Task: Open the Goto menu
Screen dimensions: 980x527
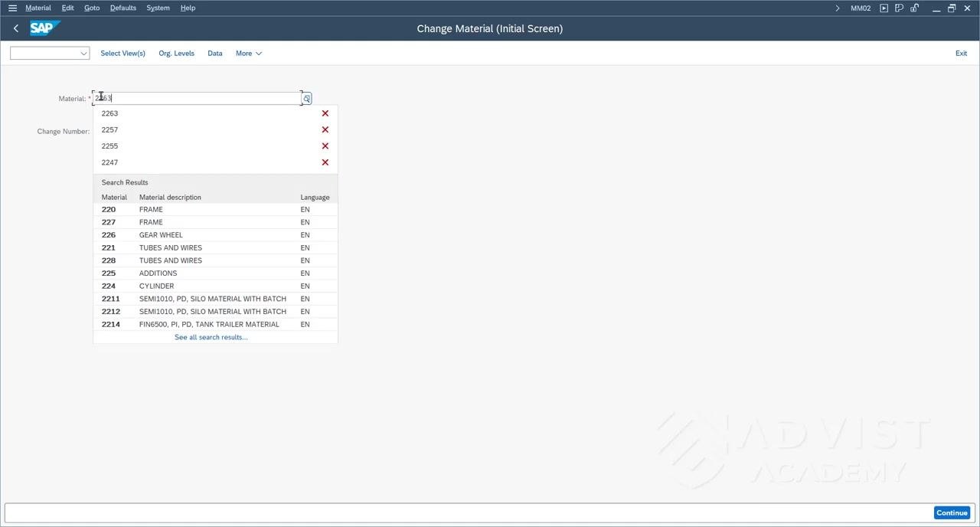Action: [x=92, y=8]
